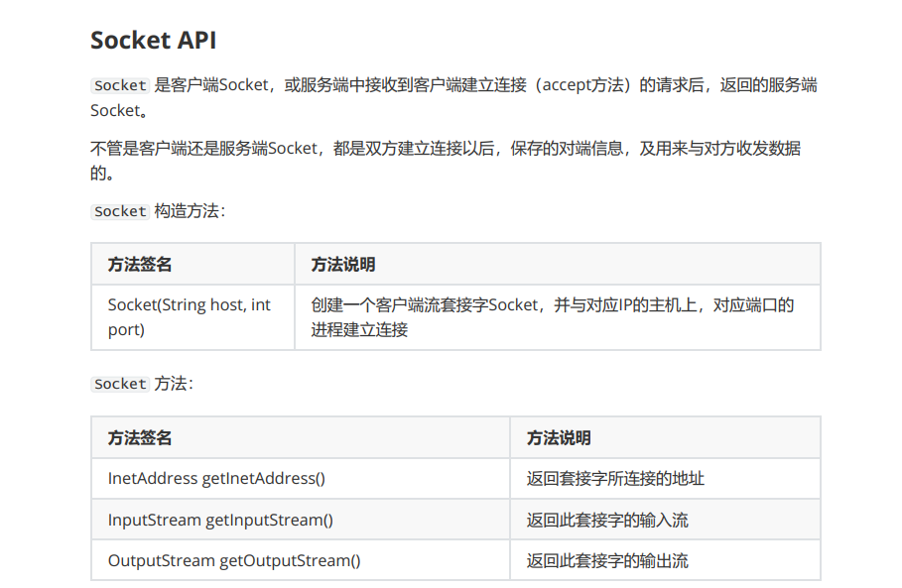
Task: Select the first inline Socket code label
Action: click(119, 85)
